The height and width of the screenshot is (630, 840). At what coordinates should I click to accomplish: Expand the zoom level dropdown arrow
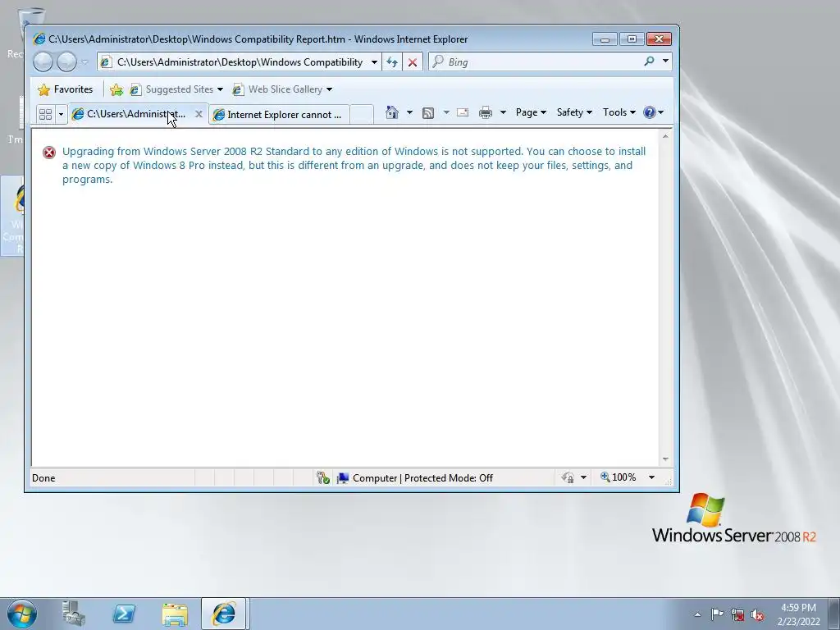click(651, 477)
